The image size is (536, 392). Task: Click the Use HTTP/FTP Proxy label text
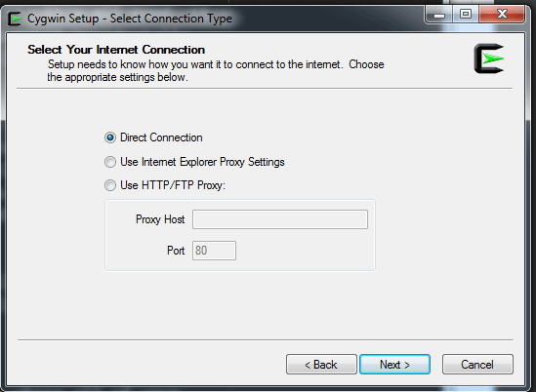(173, 185)
